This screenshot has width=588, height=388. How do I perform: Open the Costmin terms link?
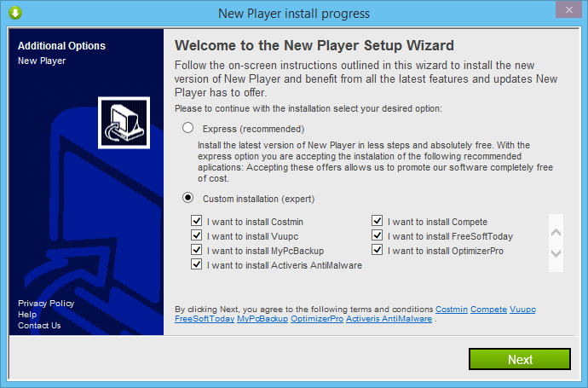point(452,310)
